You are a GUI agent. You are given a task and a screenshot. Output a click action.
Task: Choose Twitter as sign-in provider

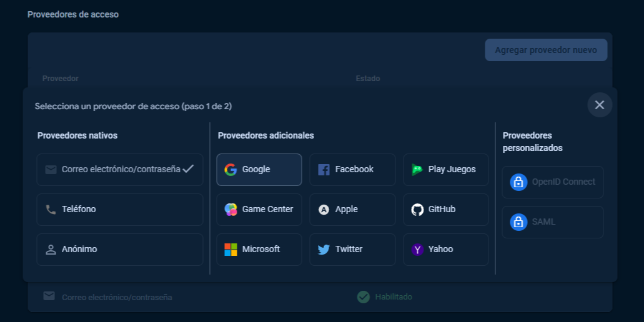pyautogui.click(x=352, y=250)
